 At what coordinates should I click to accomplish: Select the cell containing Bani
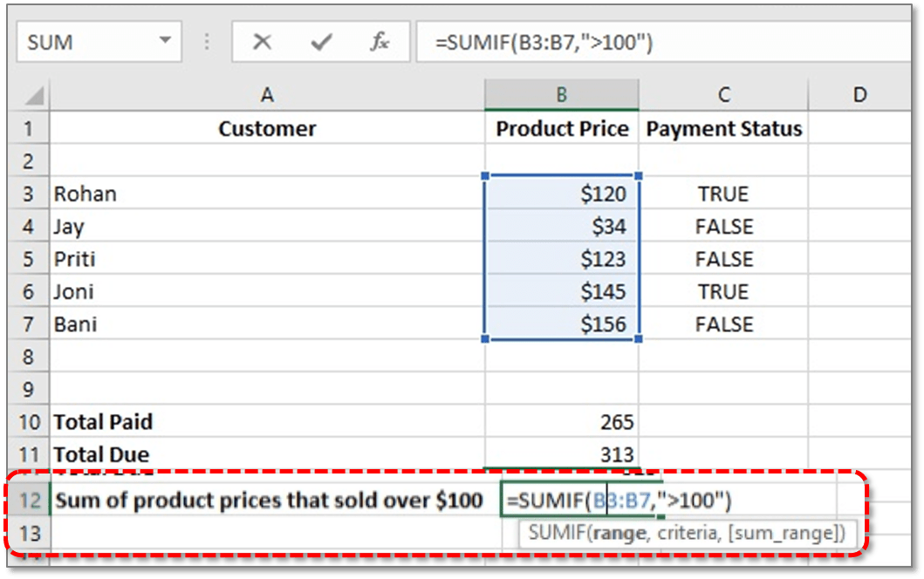click(267, 324)
